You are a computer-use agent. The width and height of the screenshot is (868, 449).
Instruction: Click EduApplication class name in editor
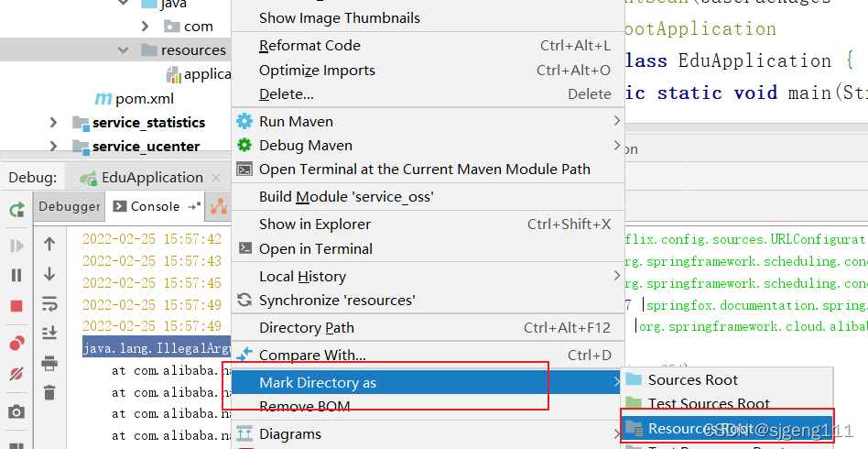(755, 60)
